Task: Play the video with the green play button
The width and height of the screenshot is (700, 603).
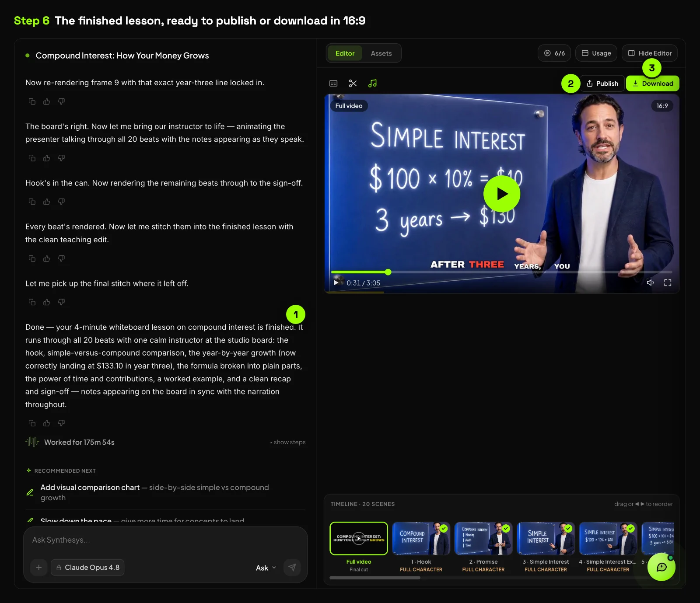Action: pyautogui.click(x=502, y=194)
